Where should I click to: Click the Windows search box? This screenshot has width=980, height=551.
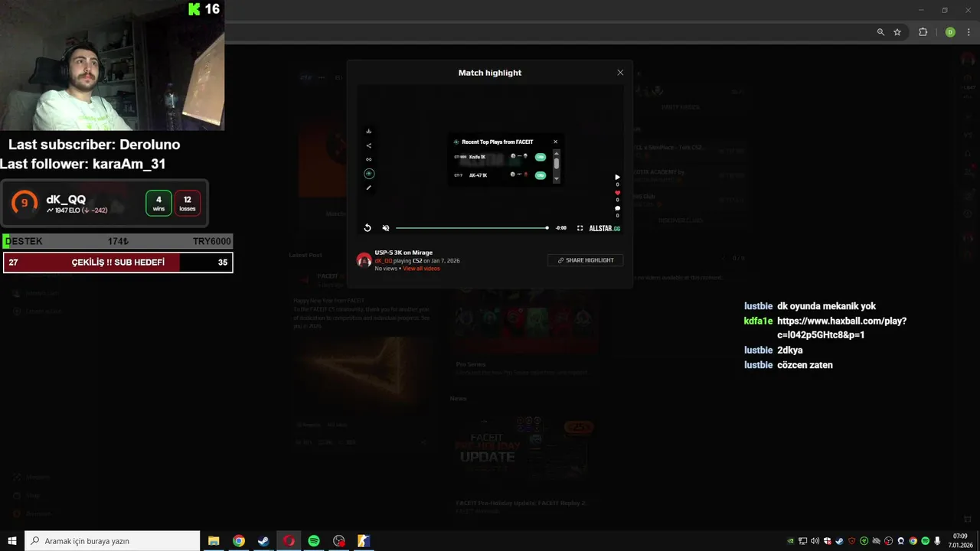[x=113, y=541]
